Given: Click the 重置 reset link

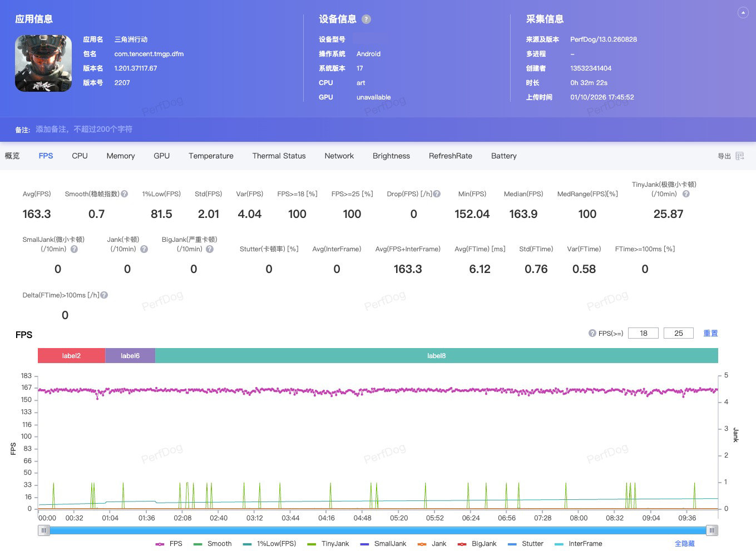Looking at the screenshot, I should (710, 334).
